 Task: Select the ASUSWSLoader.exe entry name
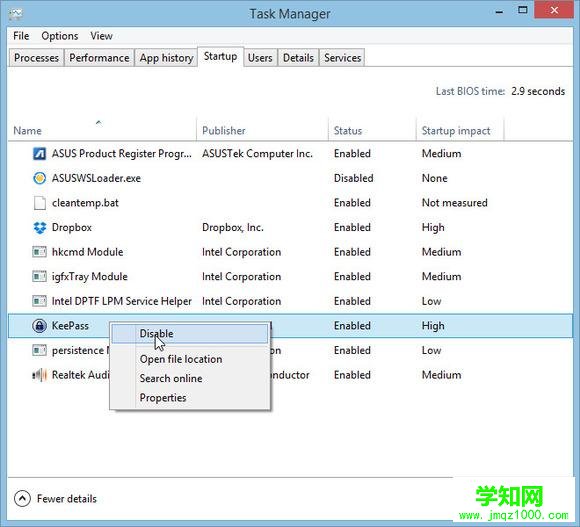point(96,178)
